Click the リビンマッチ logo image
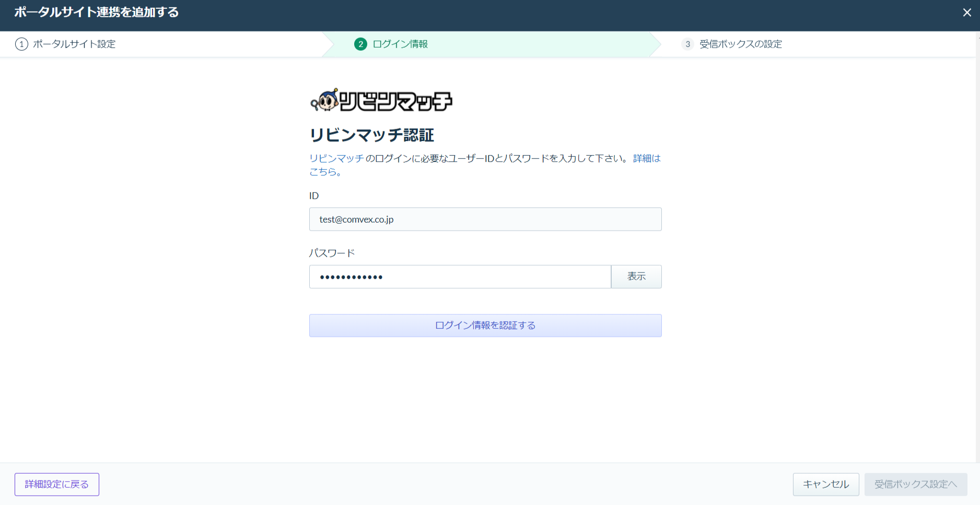 pyautogui.click(x=381, y=100)
